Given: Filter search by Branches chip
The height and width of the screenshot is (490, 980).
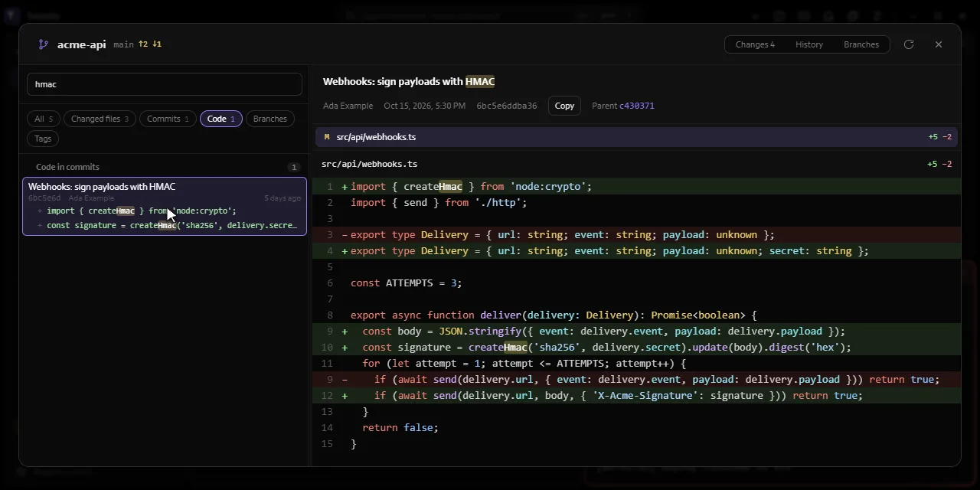Looking at the screenshot, I should click(269, 119).
